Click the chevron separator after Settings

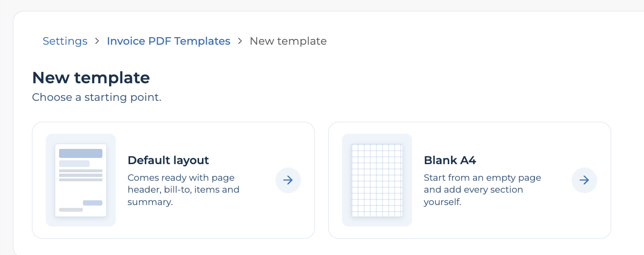click(x=97, y=41)
